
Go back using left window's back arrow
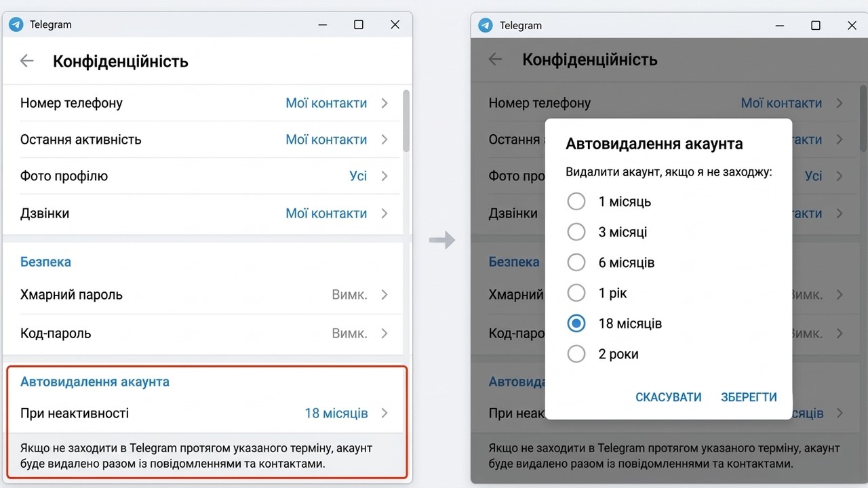tap(27, 61)
